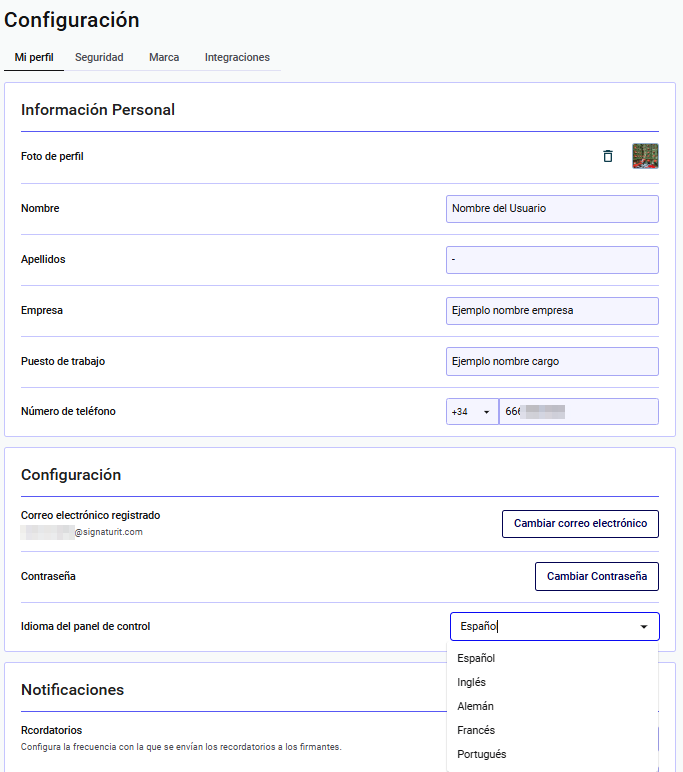
Task: Go to the Marca tab
Action: coord(164,58)
